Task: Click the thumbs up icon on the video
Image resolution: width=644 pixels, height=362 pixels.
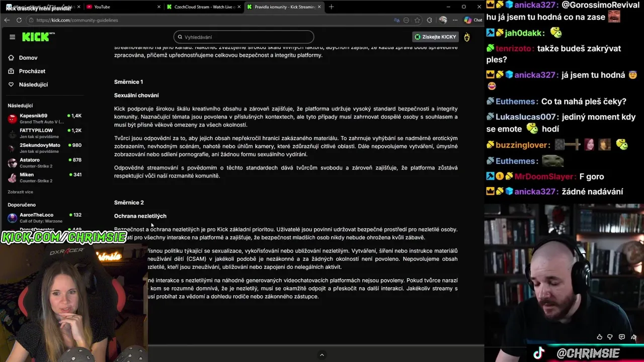Action: tap(599, 337)
